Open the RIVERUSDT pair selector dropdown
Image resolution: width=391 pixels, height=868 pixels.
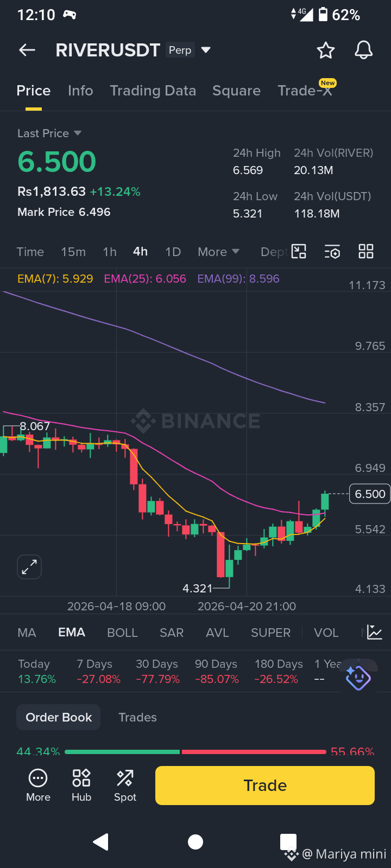(x=206, y=50)
